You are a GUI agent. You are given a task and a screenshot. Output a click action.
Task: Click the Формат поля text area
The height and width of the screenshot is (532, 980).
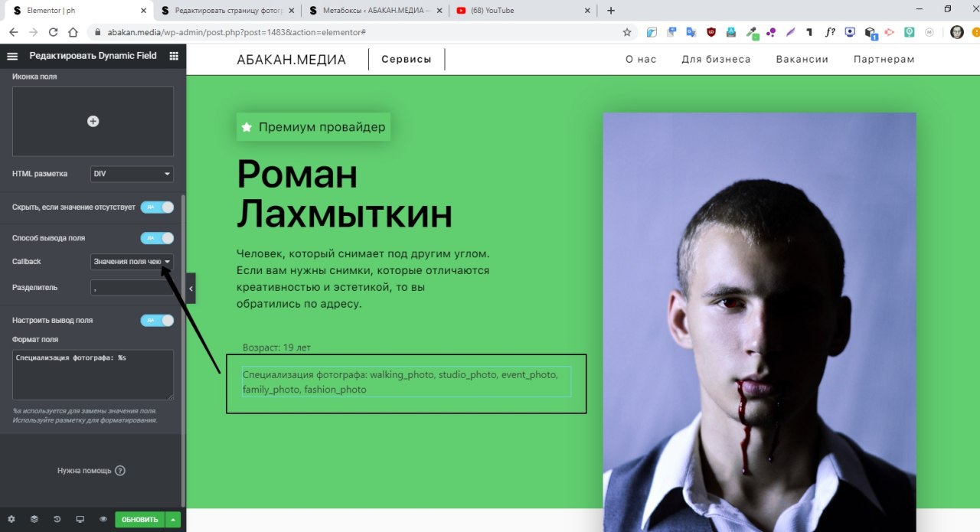[93, 374]
